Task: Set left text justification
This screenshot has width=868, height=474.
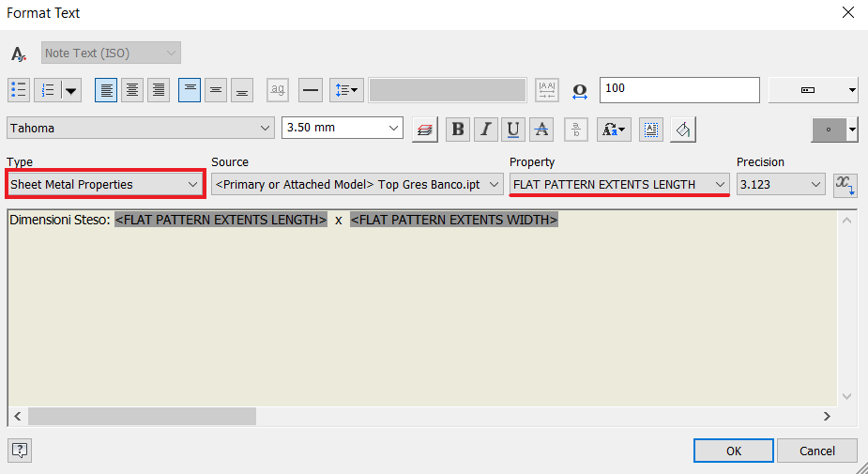Action: (x=106, y=90)
